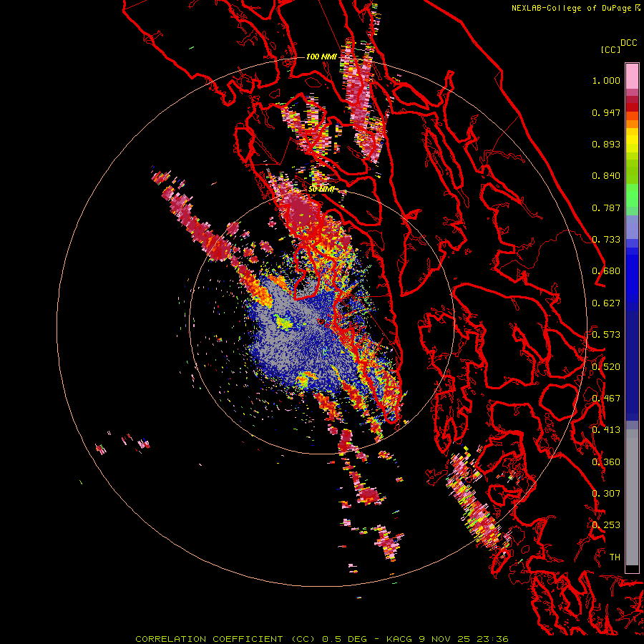The image size is (644, 644).
Task: Click the 0.627 value on the color scale
Action: [606, 303]
